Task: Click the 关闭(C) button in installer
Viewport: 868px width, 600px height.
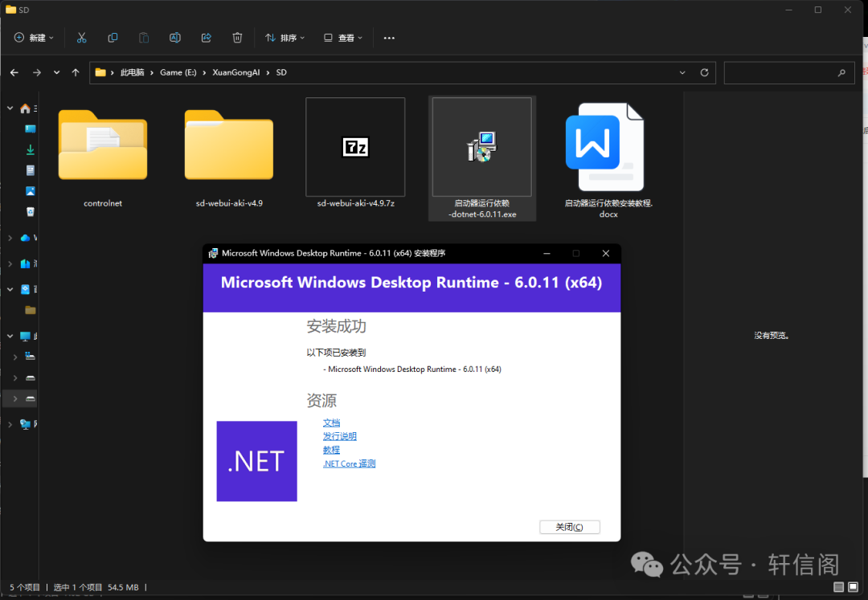Action: click(569, 527)
